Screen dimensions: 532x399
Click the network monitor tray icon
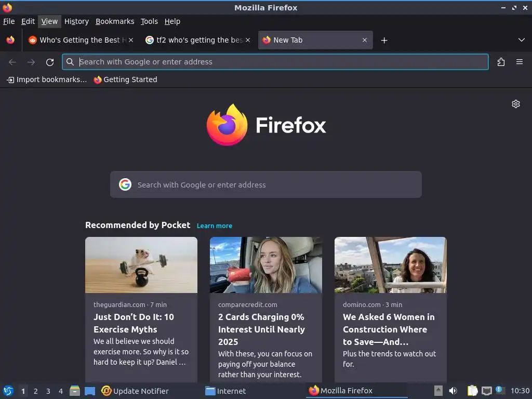[x=486, y=391]
